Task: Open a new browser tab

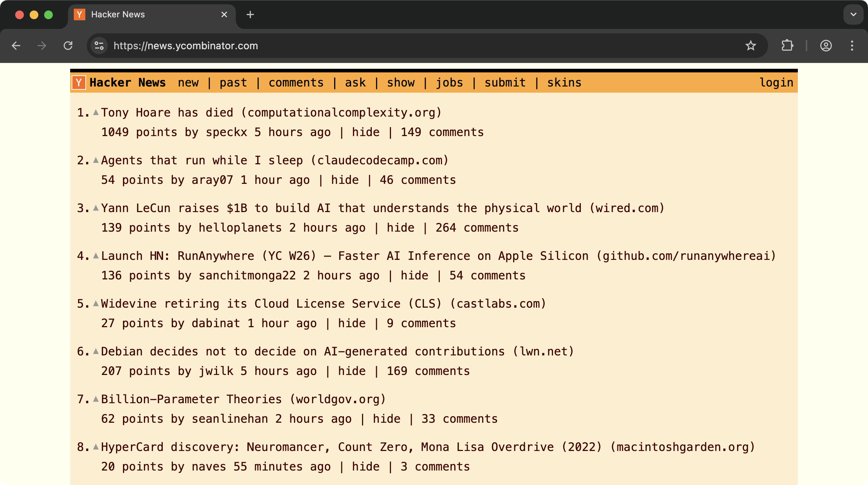Action: pos(250,14)
